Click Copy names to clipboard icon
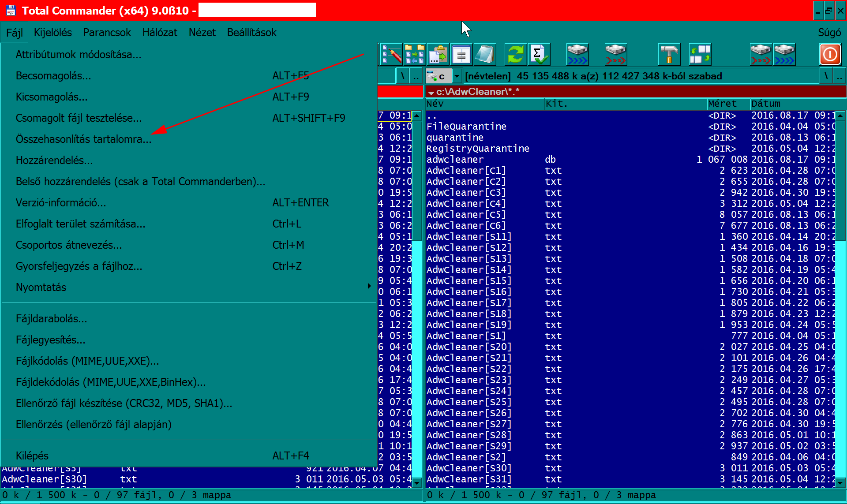 438,55
